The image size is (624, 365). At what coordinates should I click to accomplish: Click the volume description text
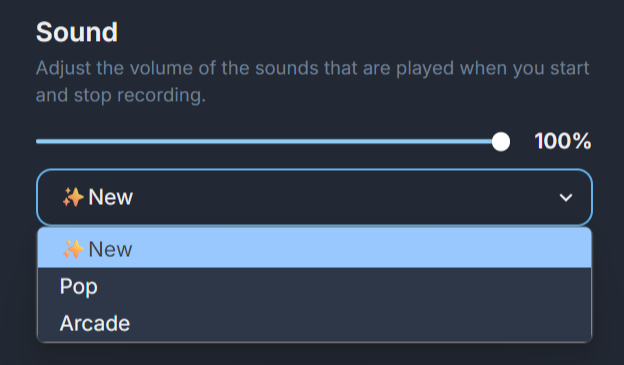[312, 82]
